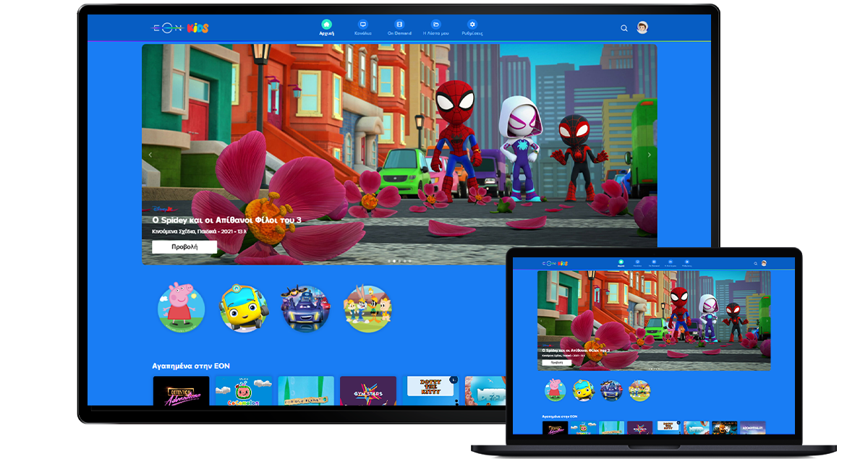
Task: Click the EON Kids logo on the large monitor
Action: tap(180, 27)
